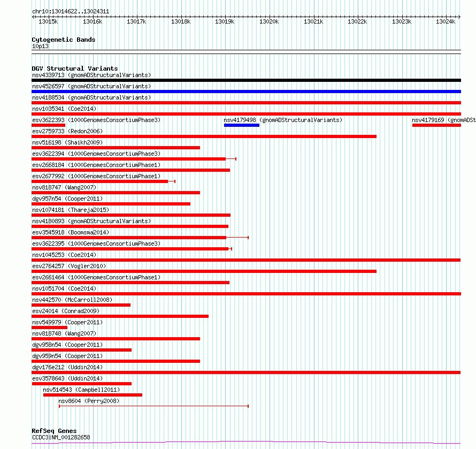This screenshot has height=449, width=476.
Task: Click nsv818747 (Wang2007) label
Action: pos(64,187)
